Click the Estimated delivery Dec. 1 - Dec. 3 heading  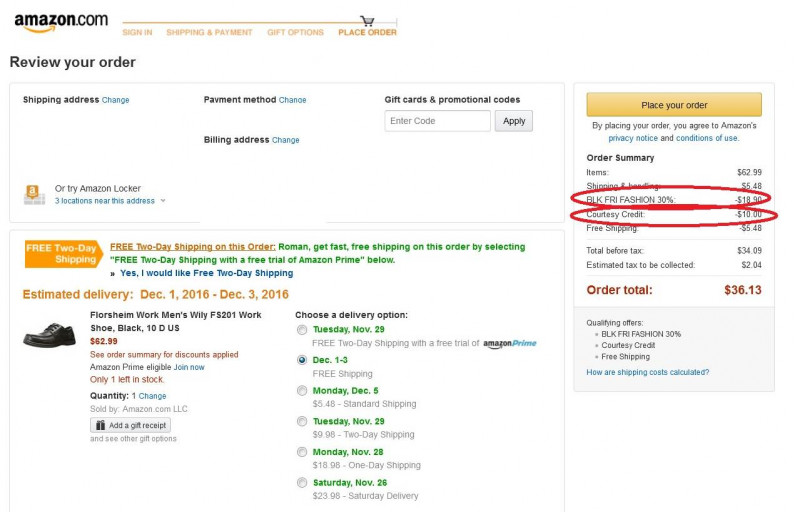click(156, 294)
